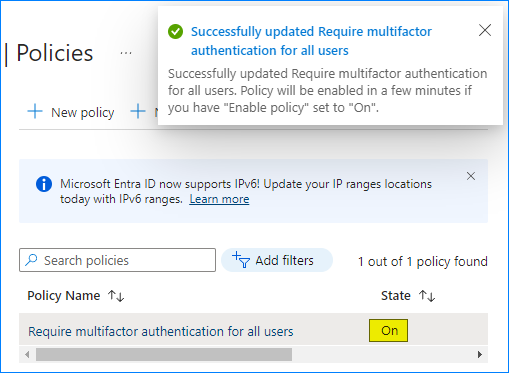Viewport: 509px width, 373px height.
Task: Click the State column header
Action: click(x=396, y=296)
